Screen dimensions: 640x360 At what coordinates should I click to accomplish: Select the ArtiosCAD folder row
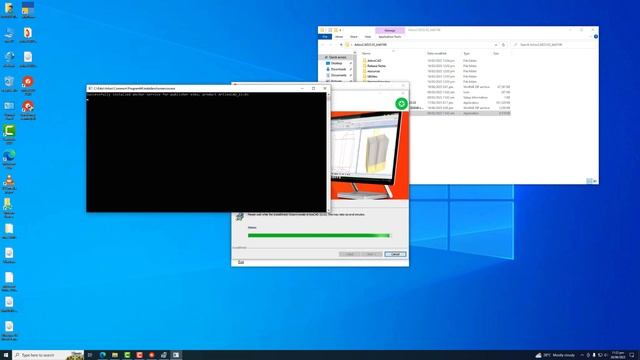(x=436, y=60)
